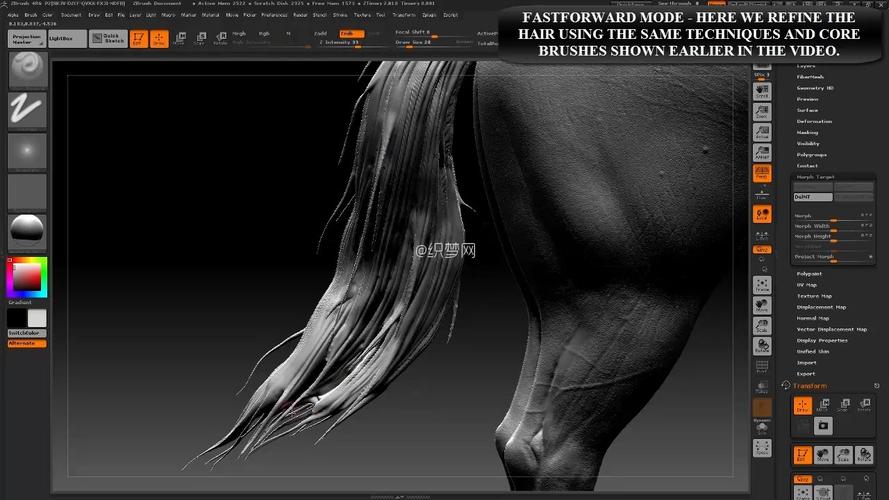
Task: Expand the Surface subpalette
Action: pyautogui.click(x=807, y=110)
